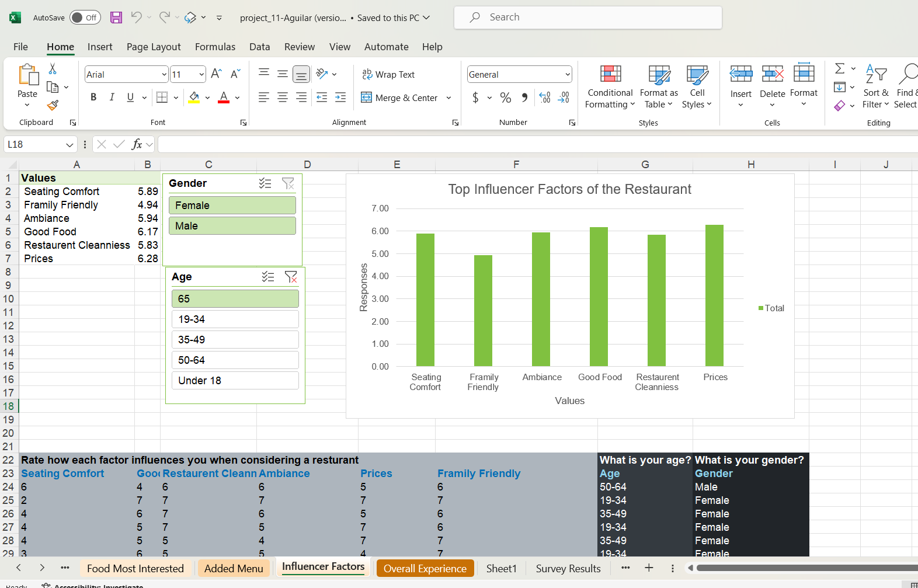Viewport: 918px width, 588px height.
Task: Open the General number format dropdown
Action: [x=567, y=74]
